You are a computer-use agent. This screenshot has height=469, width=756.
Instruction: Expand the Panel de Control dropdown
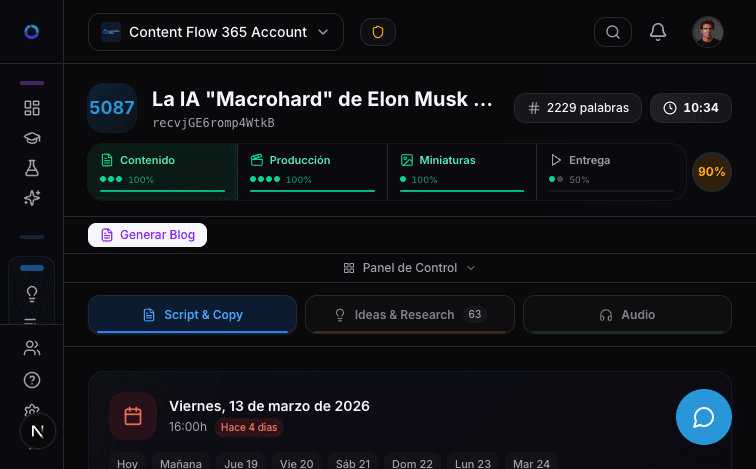click(409, 268)
